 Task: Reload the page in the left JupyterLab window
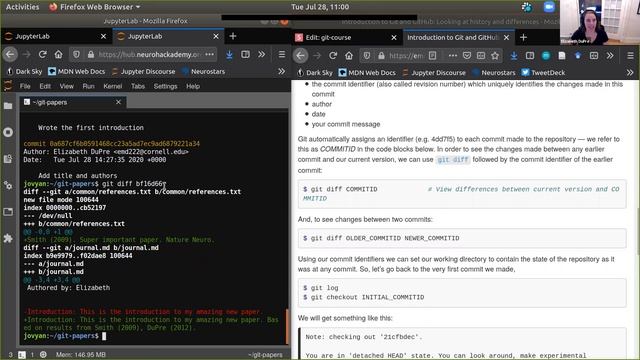(42, 54)
